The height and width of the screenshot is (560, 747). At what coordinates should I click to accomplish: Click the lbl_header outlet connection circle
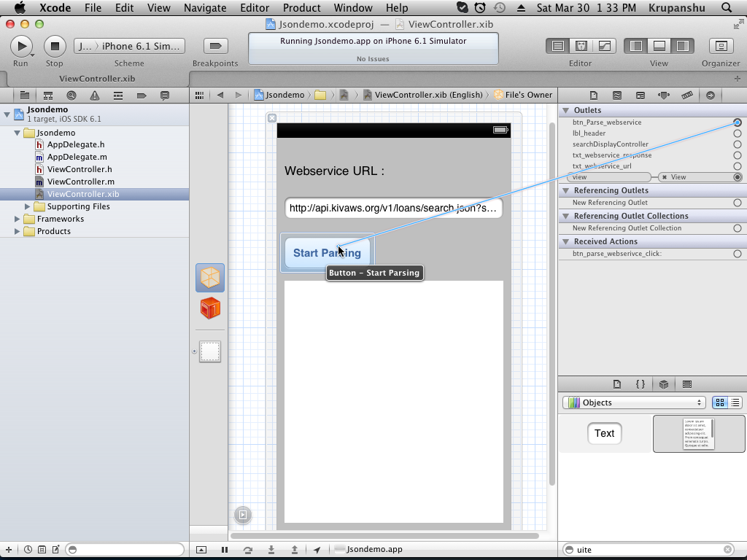click(738, 133)
